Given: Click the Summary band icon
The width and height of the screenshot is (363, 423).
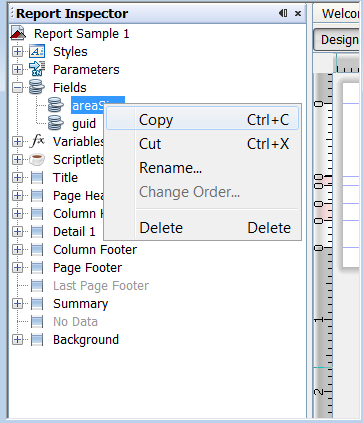Looking at the screenshot, I should (x=37, y=304).
